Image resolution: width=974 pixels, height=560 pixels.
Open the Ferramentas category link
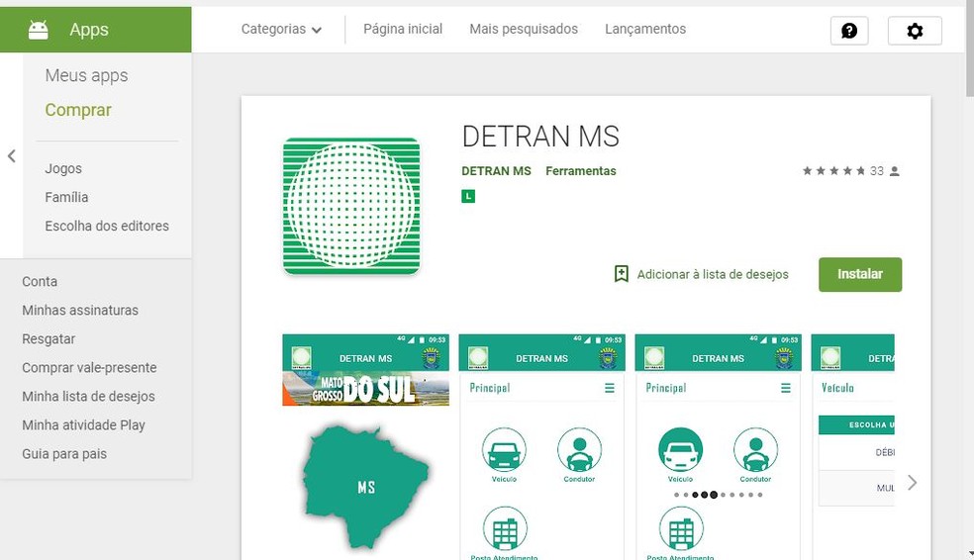(580, 171)
